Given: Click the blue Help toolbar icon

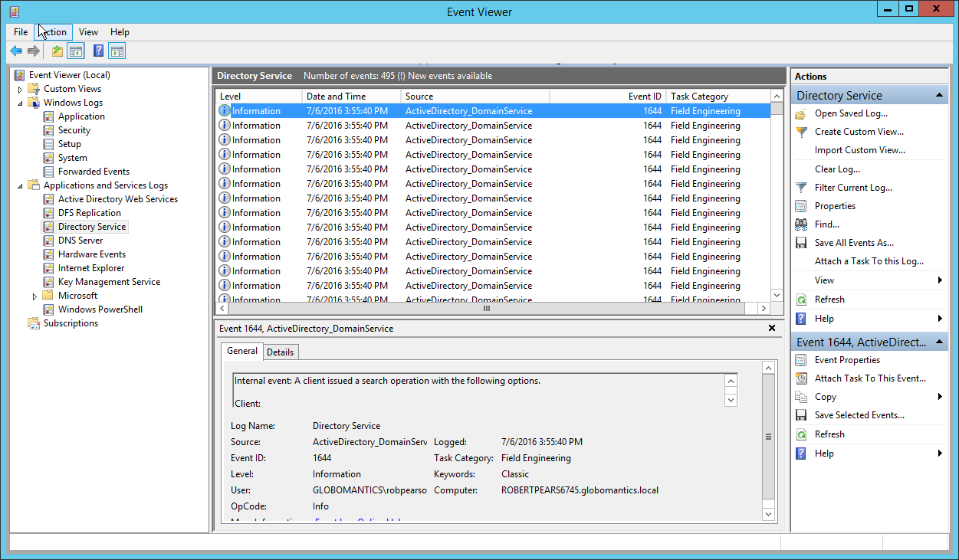Looking at the screenshot, I should click(x=98, y=51).
